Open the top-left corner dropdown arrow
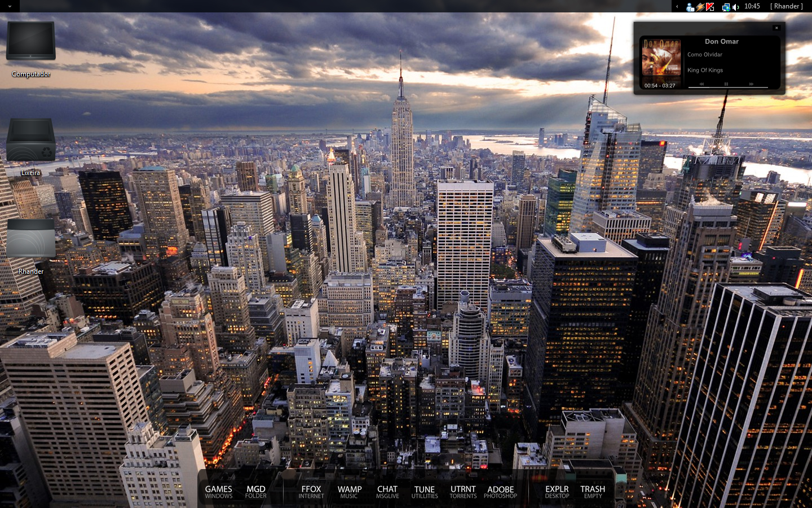 (x=10, y=6)
